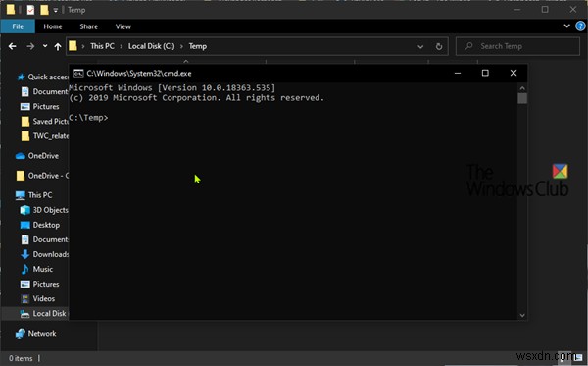Open the File tab in Explorer
The image size is (588, 366).
coord(18,26)
